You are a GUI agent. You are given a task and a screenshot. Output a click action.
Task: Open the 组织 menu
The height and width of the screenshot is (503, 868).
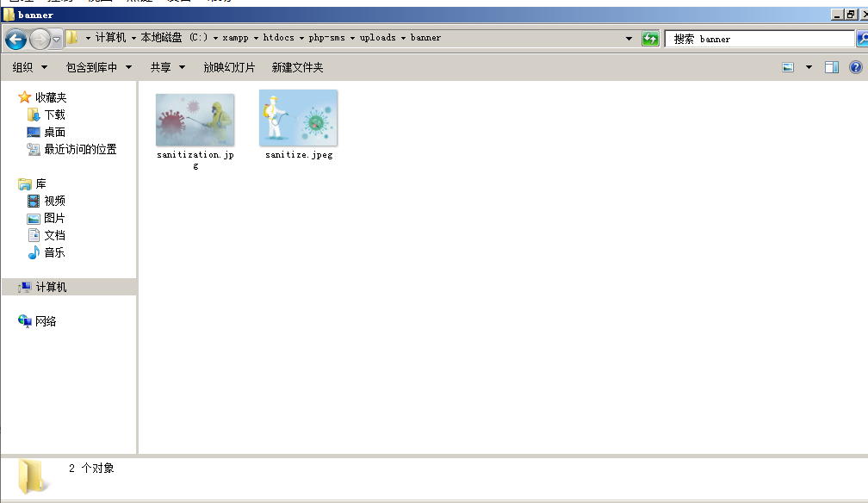tap(30, 67)
